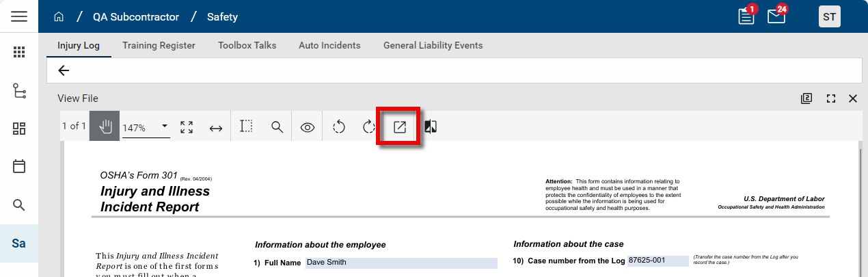868x277 pixels.
Task: Select the hand pan tool
Action: [x=105, y=127]
